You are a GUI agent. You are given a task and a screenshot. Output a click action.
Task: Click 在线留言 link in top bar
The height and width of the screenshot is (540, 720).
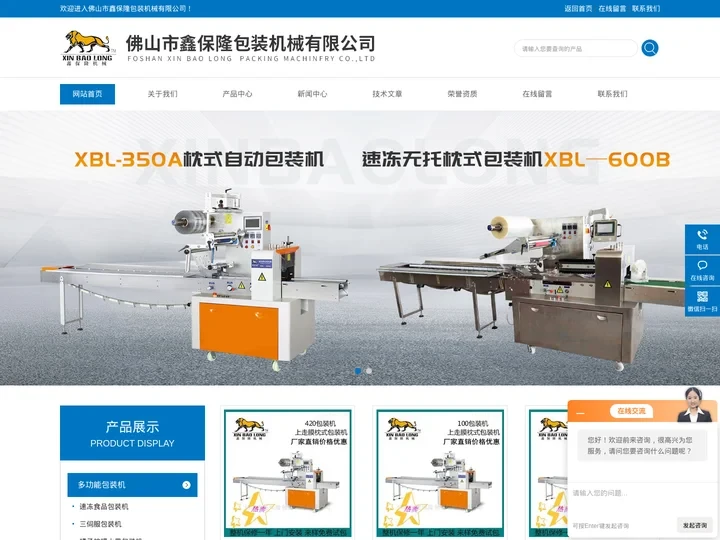pos(612,8)
